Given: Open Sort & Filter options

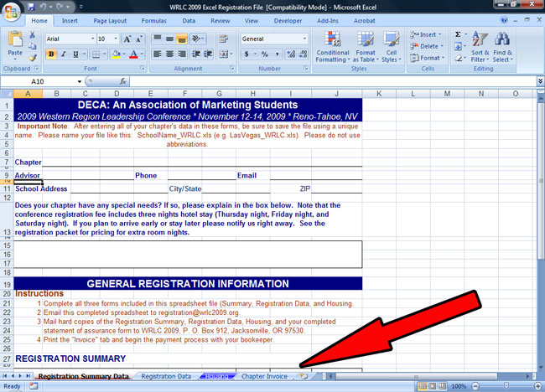Looking at the screenshot, I should [x=480, y=47].
